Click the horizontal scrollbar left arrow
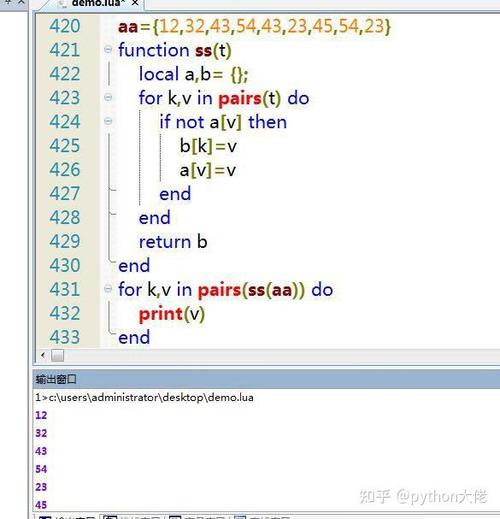Viewport: 500px width, 519px height. [43, 355]
